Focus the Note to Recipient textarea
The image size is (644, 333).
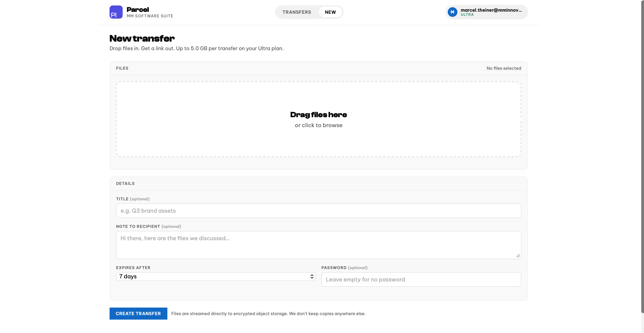[x=319, y=245]
